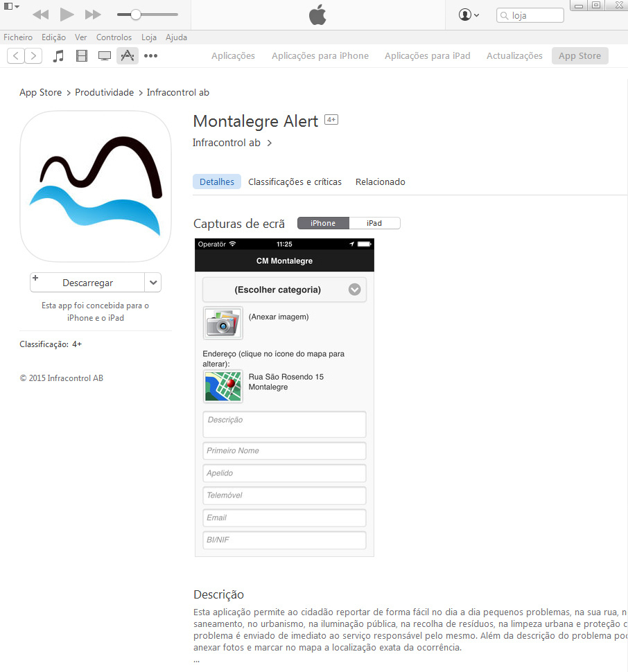Skip forward with the next track button
The width and height of the screenshot is (628, 672).
(93, 15)
